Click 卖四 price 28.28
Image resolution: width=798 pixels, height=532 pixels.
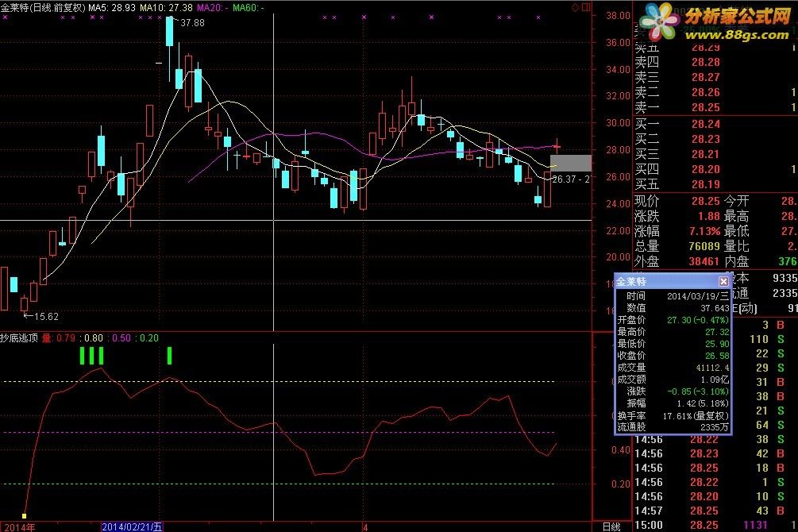pyautogui.click(x=705, y=62)
